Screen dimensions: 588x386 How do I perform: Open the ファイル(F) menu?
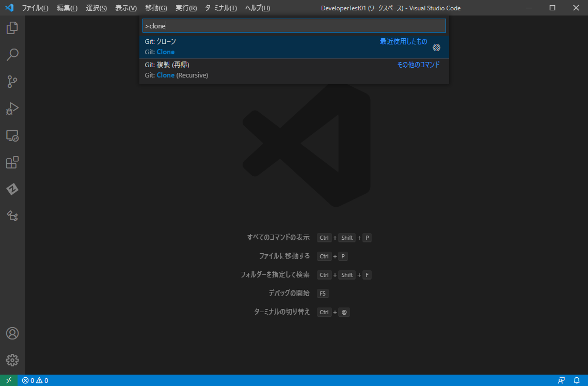coord(35,8)
